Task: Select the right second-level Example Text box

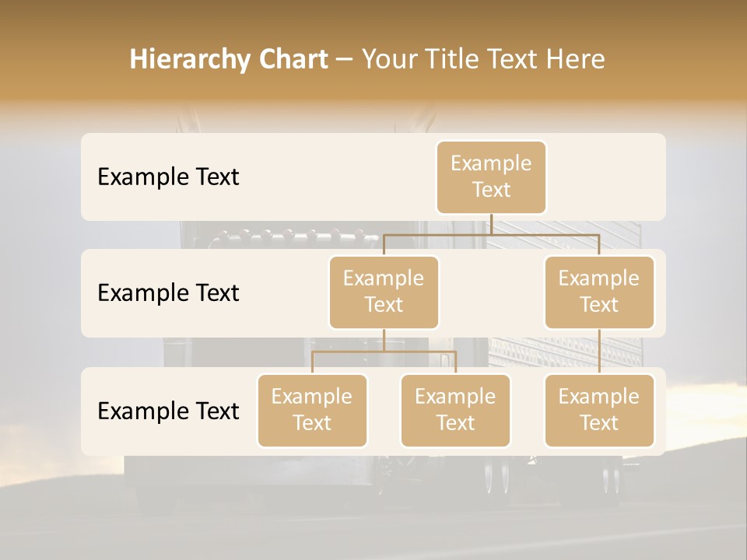Action: pos(599,292)
